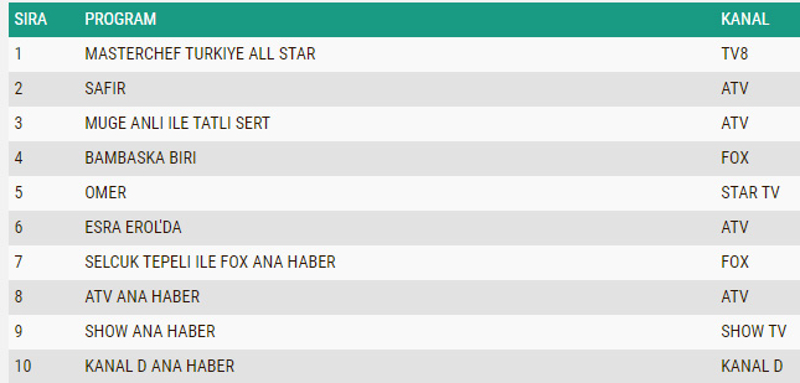Click the PROGRAM column header

tap(120, 19)
